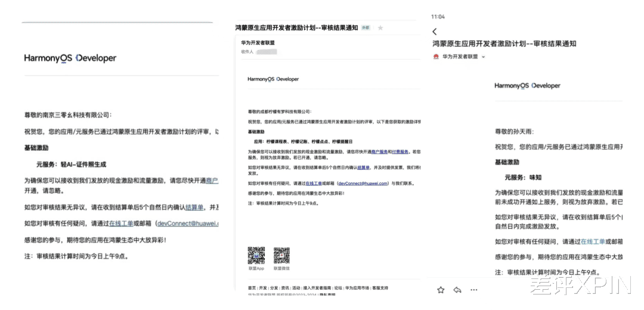The image size is (644, 310).
Task: Click HarmonyOS Developer logo in middle email
Action: pos(273,79)
